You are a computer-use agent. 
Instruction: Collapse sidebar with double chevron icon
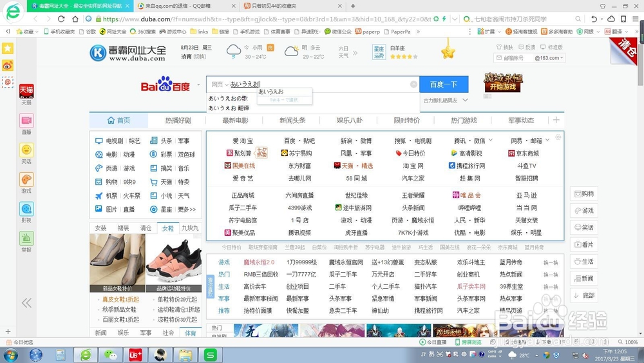(26, 303)
